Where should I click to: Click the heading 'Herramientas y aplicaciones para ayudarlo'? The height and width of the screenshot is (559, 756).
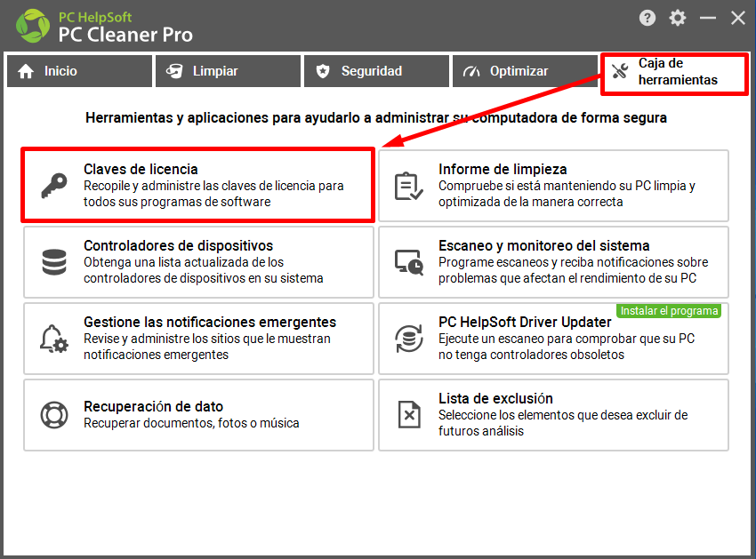coord(376,117)
